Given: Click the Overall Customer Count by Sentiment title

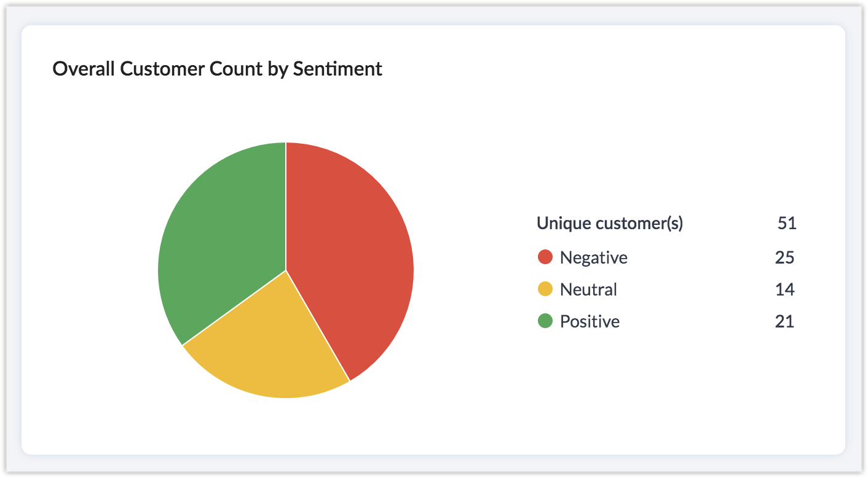Looking at the screenshot, I should [x=217, y=69].
